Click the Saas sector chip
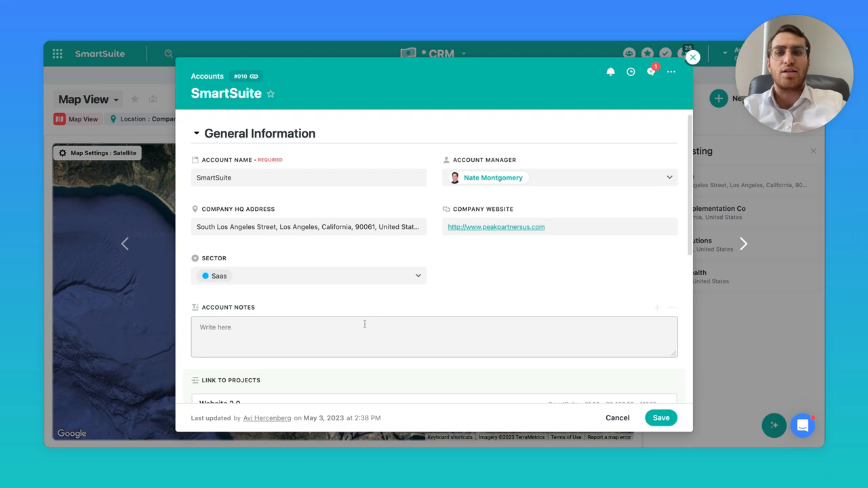The height and width of the screenshot is (488, 868). (215, 276)
